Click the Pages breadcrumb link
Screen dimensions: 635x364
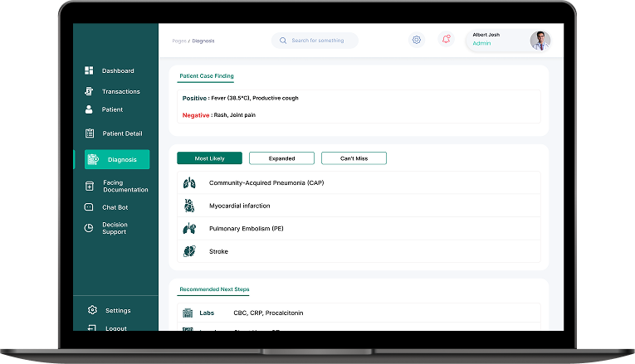coord(178,41)
